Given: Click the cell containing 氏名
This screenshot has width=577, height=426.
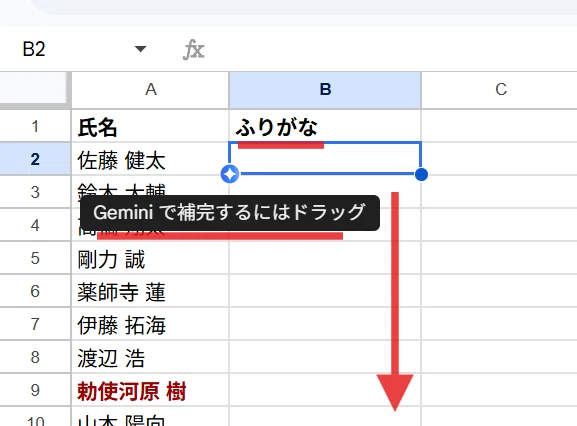Looking at the screenshot, I should [150, 126].
